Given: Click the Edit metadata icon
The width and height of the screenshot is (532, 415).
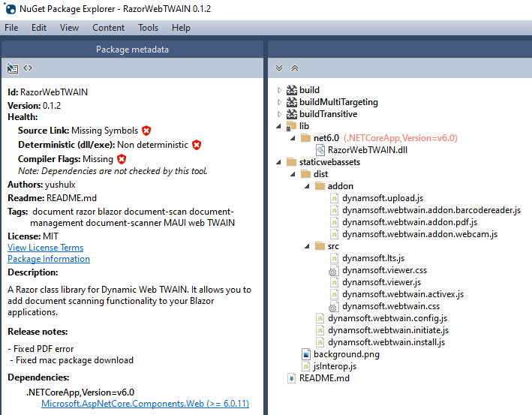Looking at the screenshot, I should click(x=13, y=68).
